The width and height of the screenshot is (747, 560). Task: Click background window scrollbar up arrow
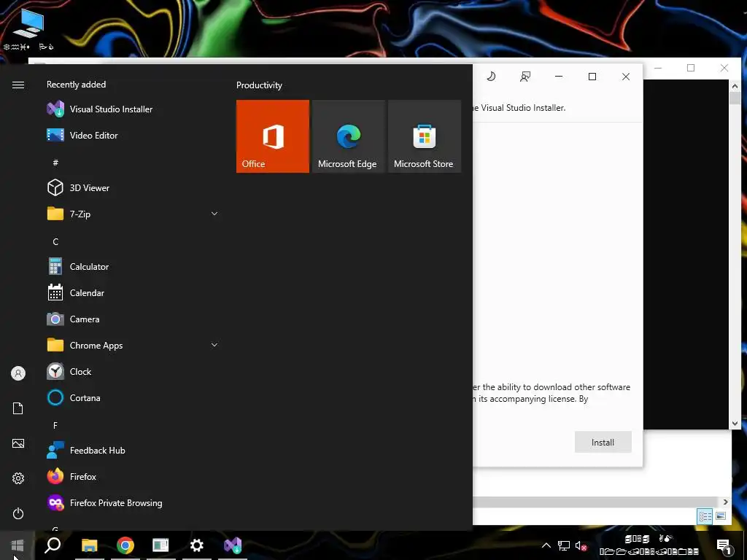pyautogui.click(x=735, y=86)
